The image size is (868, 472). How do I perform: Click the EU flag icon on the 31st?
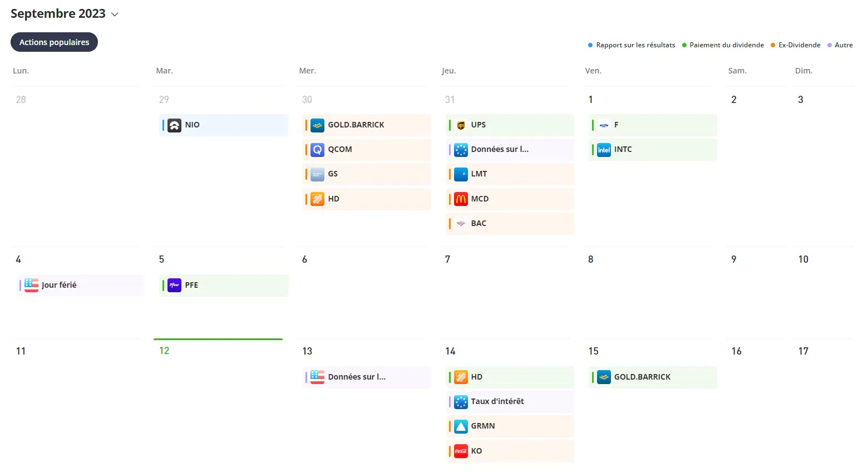coord(461,150)
